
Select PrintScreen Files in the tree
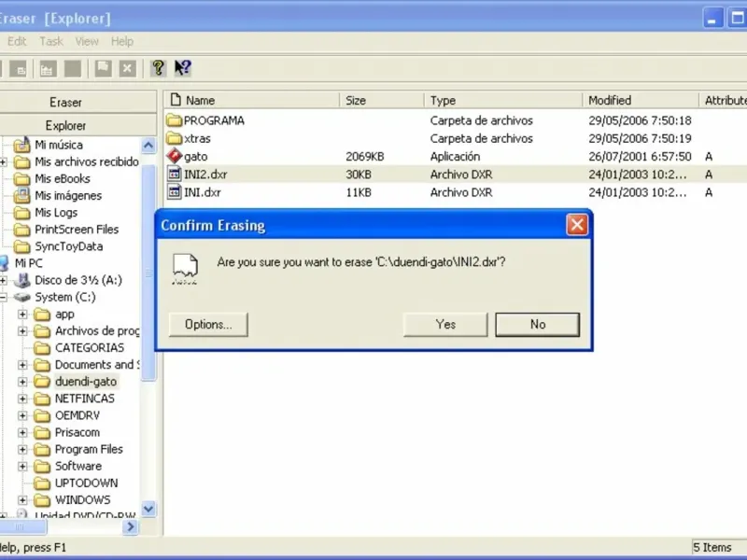coord(77,230)
